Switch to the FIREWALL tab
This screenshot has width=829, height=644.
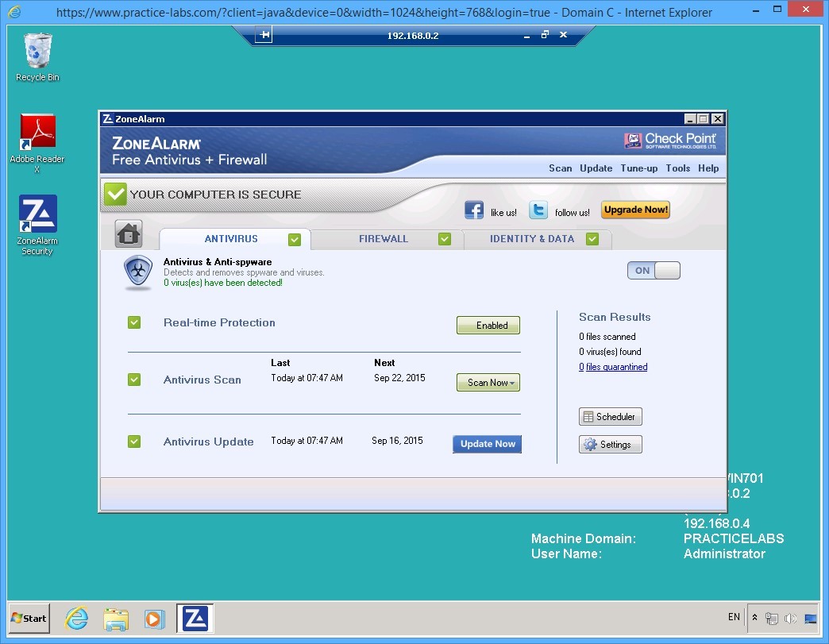(x=384, y=238)
